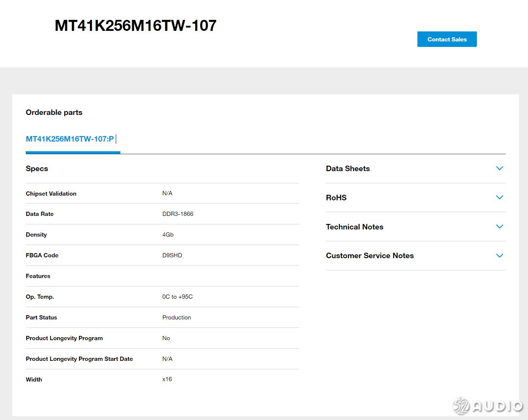Expand the Customer Service Notes chevron
This screenshot has width=528, height=420.
click(499, 256)
